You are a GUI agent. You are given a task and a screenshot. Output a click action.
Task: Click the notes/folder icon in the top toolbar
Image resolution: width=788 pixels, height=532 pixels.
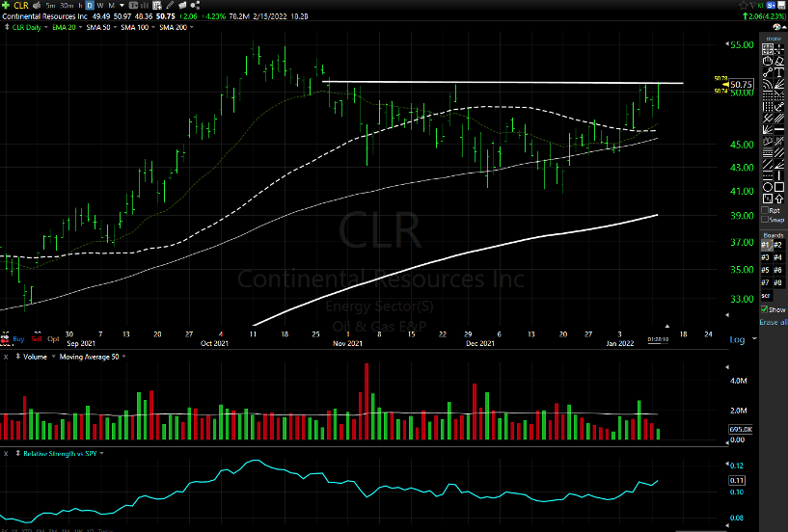(x=182, y=6)
